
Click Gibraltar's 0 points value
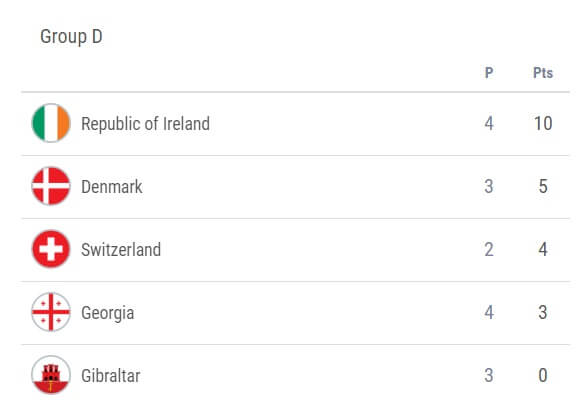pos(543,375)
